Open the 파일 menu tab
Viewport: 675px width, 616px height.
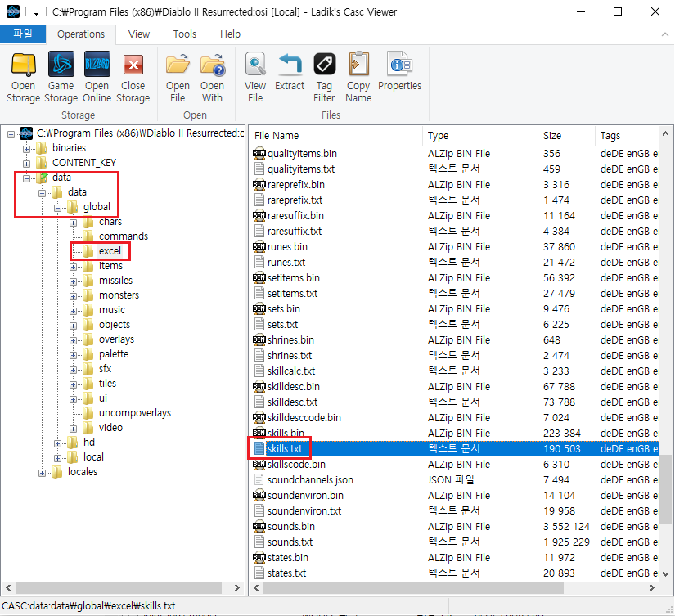pos(23,34)
